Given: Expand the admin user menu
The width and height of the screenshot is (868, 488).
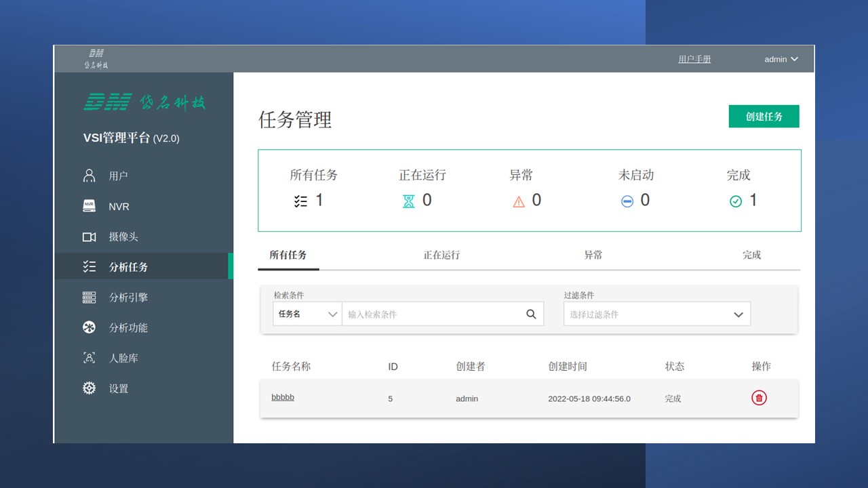Looking at the screenshot, I should click(781, 59).
